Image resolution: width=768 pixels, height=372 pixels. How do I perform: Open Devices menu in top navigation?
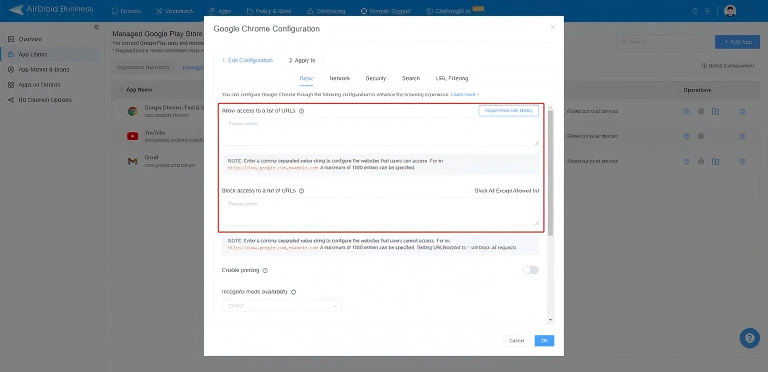(127, 11)
